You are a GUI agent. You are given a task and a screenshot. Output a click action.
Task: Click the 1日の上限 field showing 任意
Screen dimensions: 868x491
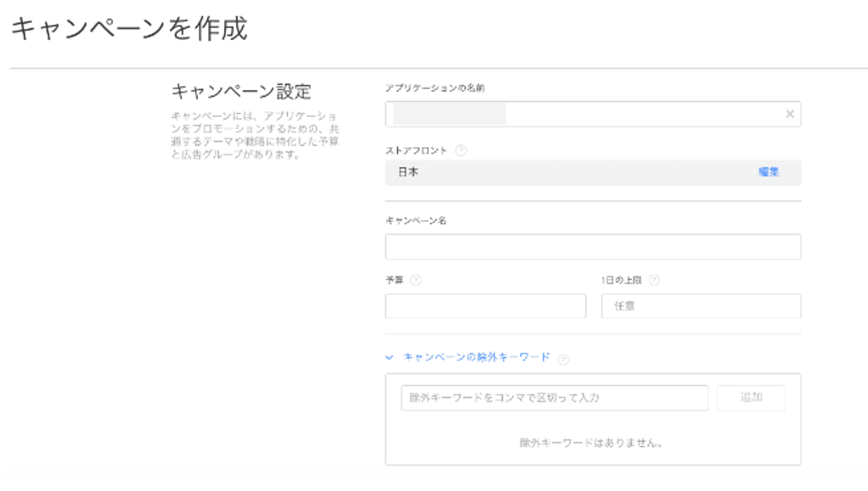pyautogui.click(x=701, y=306)
